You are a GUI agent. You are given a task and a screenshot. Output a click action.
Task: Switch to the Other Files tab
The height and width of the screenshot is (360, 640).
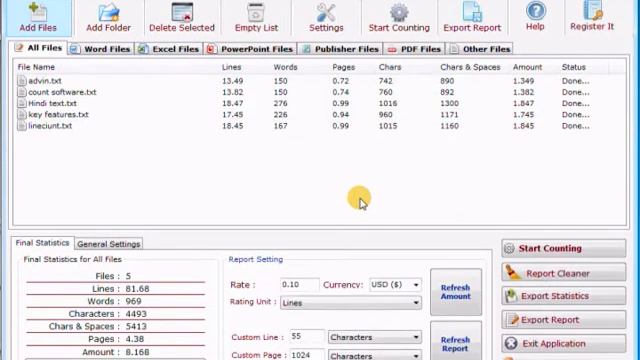tap(480, 49)
